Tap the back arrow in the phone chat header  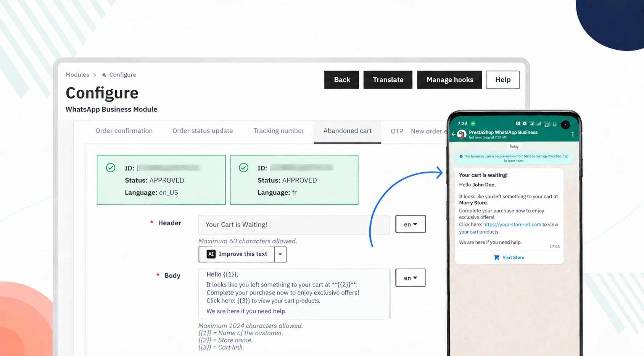(x=454, y=134)
